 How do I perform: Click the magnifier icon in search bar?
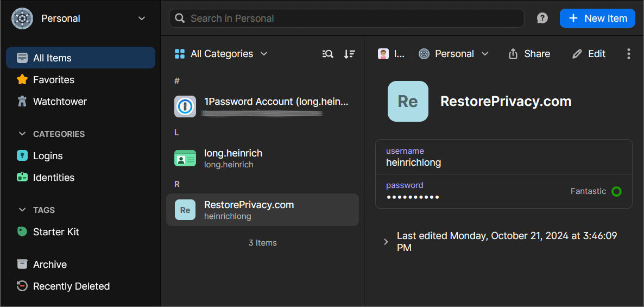180,18
